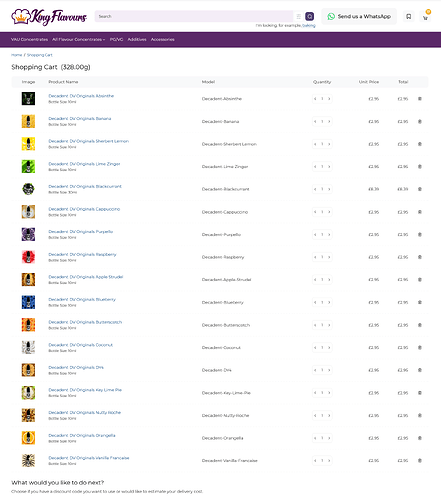Click the Sherbert Lemon product thumbnail
Image resolution: width=441 pixels, height=500 pixels.
pyautogui.click(x=28, y=144)
